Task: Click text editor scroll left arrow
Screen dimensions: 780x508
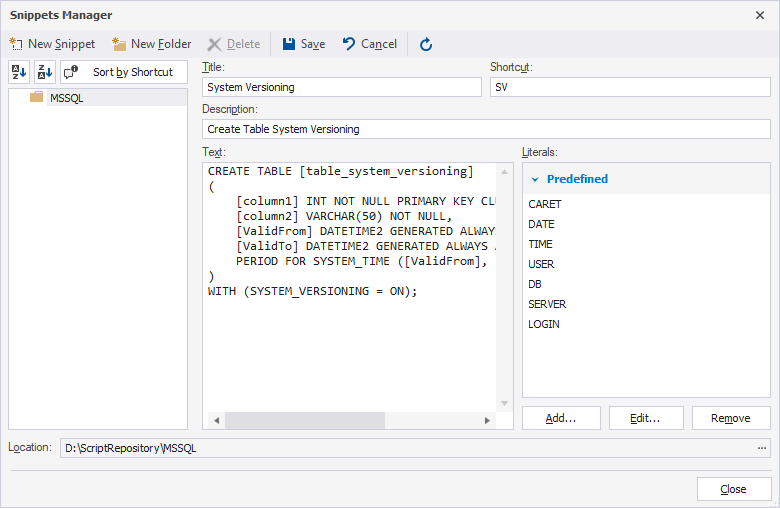Action: 216,420
